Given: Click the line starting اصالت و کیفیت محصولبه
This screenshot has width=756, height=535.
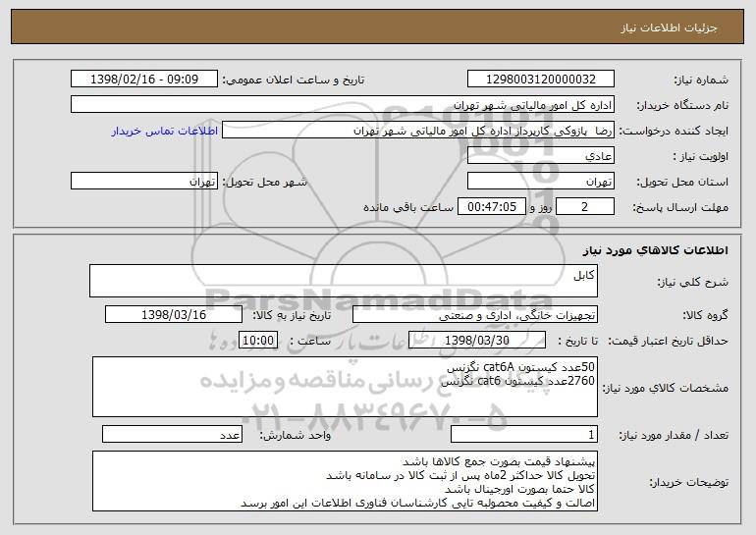Looking at the screenshot, I should click(x=418, y=503).
